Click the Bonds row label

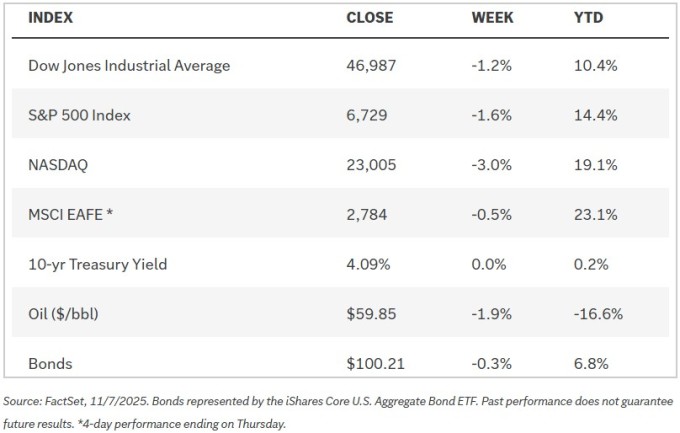point(52,363)
